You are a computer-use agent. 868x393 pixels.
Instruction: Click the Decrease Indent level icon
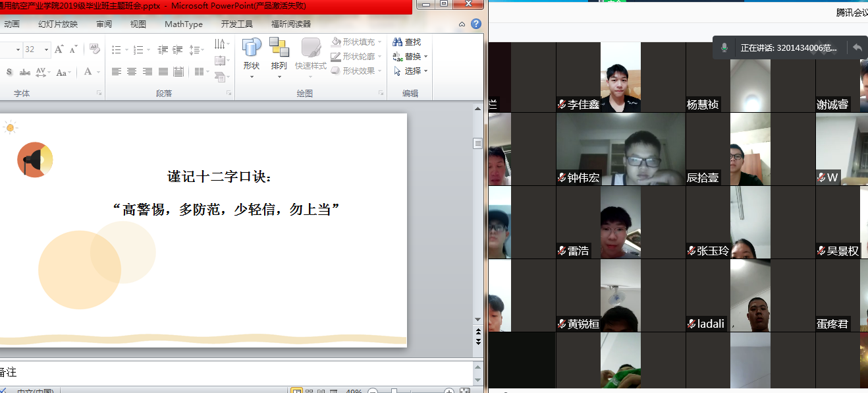point(163,49)
